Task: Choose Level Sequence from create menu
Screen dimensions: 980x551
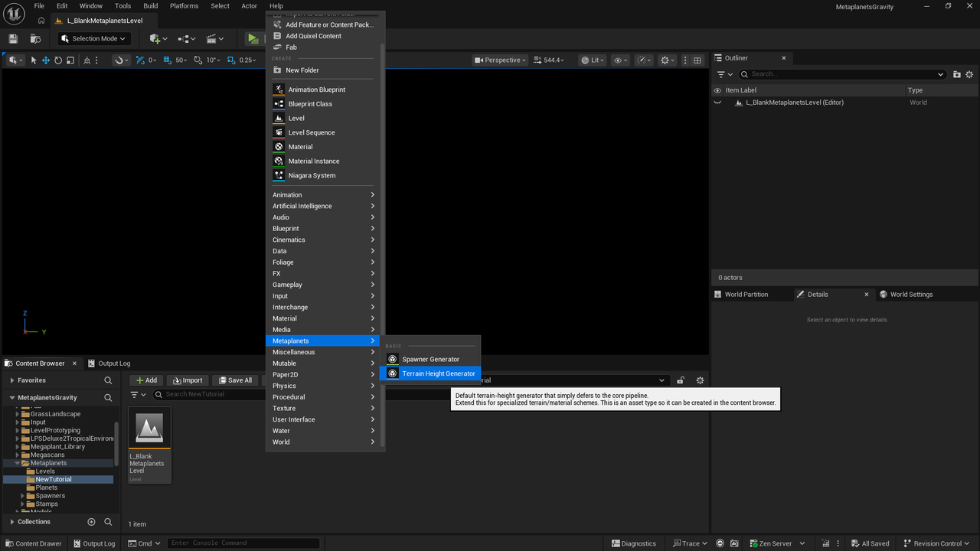Action: coord(322,132)
